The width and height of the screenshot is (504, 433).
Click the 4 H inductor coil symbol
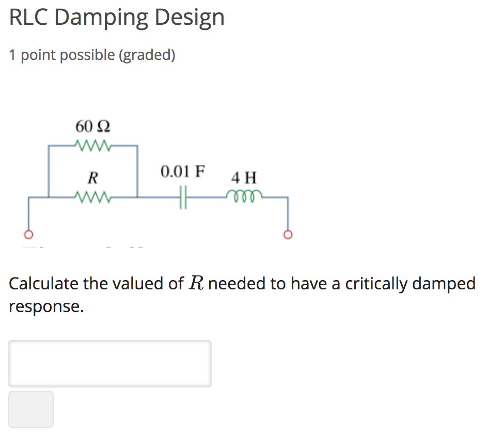(244, 196)
